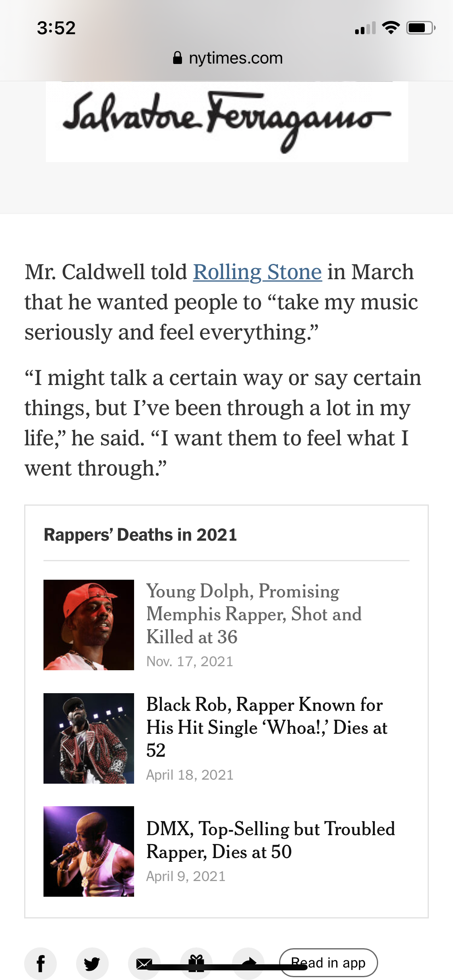
Task: Open the Rolling Stone link
Action: [x=257, y=272]
